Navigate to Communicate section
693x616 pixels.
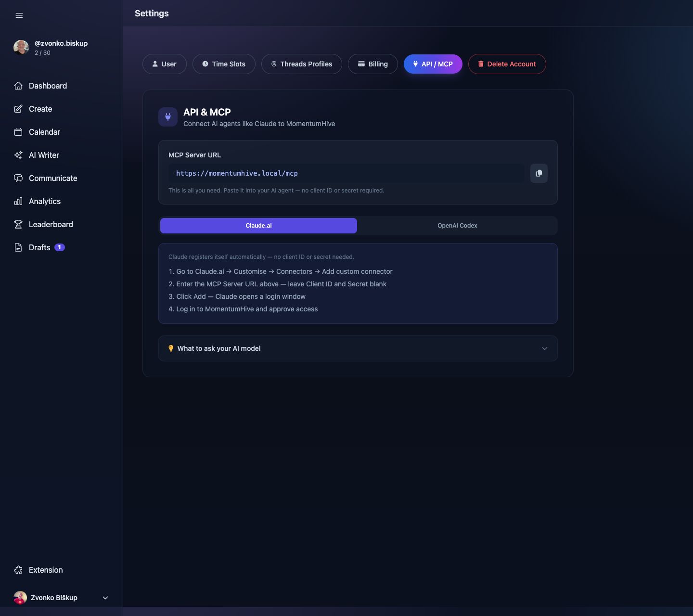[53, 178]
